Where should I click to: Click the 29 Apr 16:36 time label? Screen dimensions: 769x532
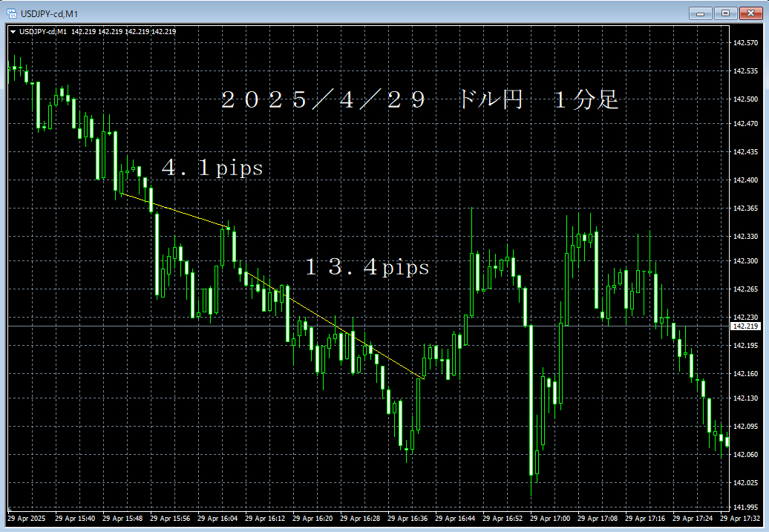[x=408, y=518]
